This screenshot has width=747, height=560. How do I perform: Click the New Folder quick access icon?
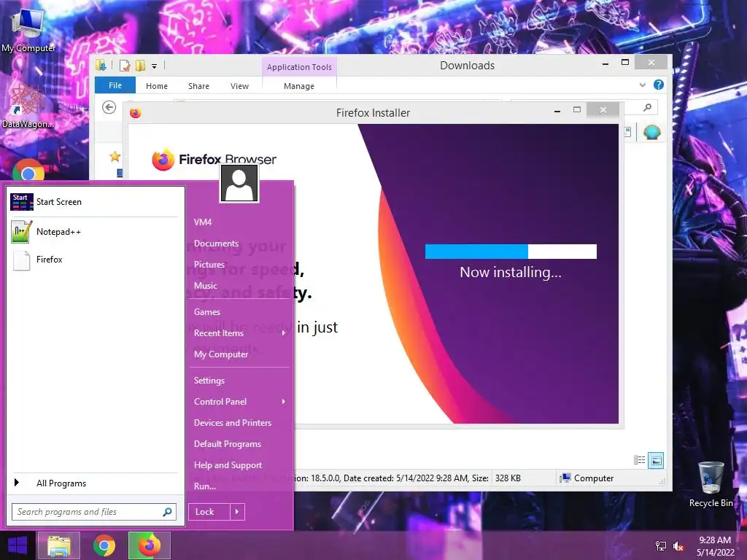click(140, 66)
